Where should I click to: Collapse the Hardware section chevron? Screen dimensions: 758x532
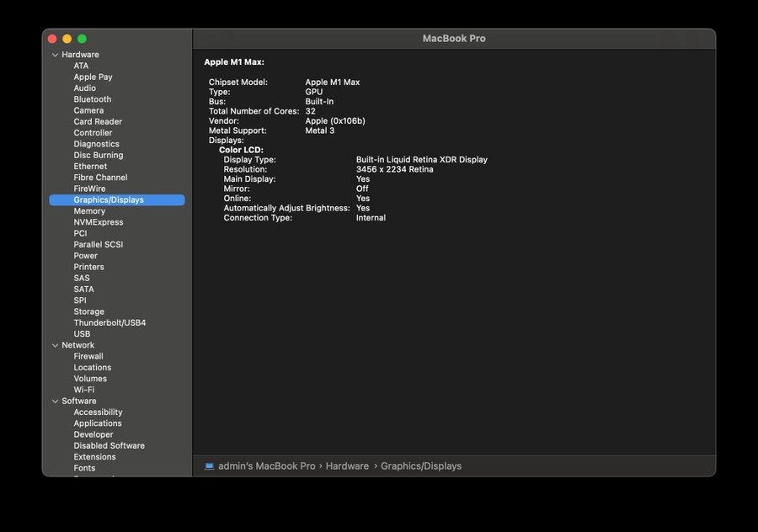click(55, 55)
